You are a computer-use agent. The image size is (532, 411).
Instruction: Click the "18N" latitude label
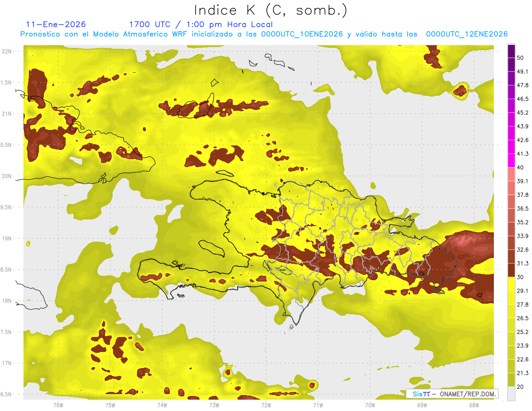pos(7,301)
